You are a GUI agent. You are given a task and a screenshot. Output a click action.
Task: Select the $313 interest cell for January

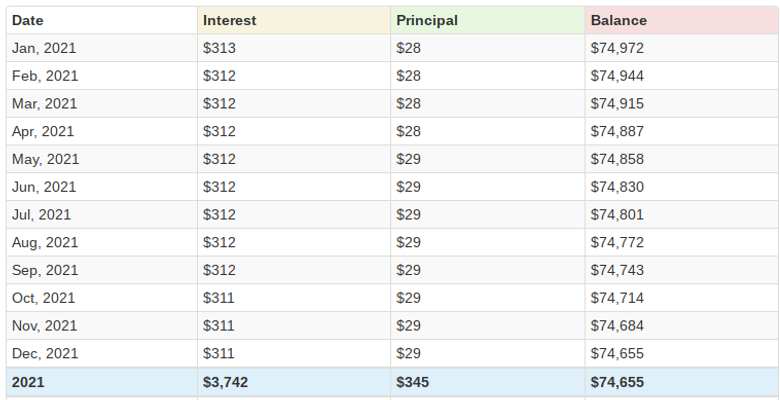[219, 48]
